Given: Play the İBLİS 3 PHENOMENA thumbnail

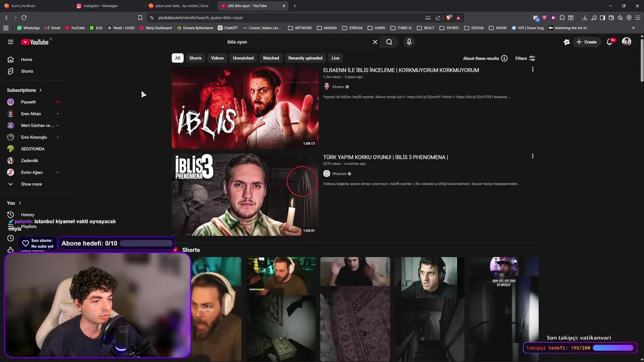Looking at the screenshot, I should click(245, 195).
